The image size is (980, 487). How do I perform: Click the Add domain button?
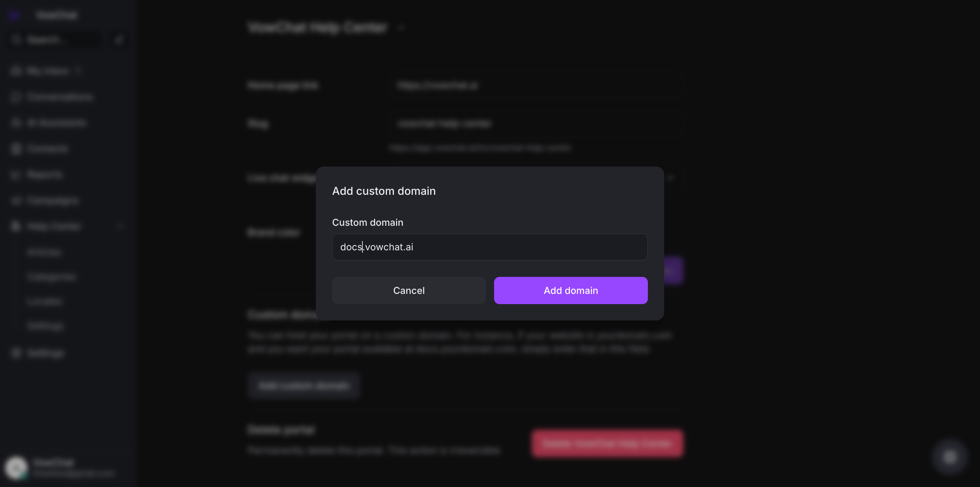571,290
